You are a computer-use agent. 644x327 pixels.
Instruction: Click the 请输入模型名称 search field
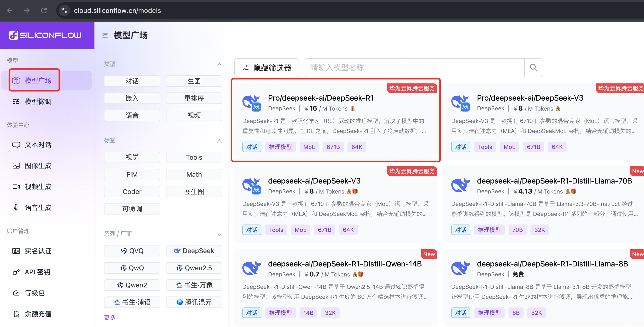click(415, 67)
